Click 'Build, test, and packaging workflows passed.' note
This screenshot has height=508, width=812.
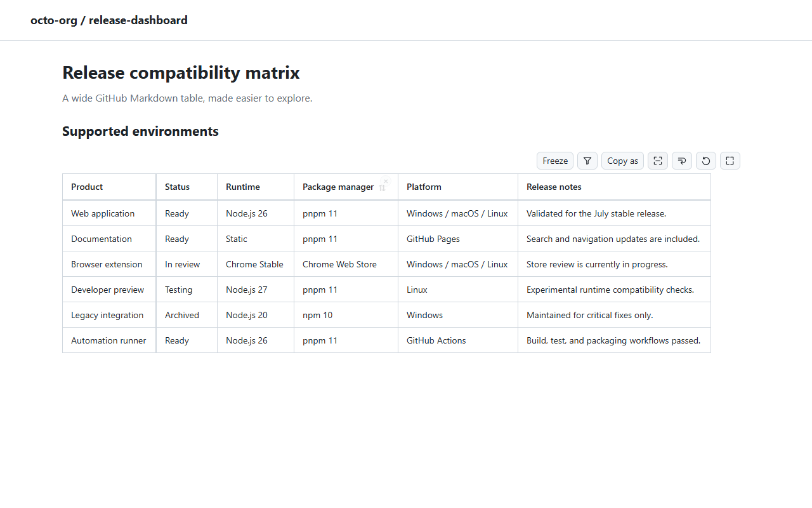[x=613, y=340]
